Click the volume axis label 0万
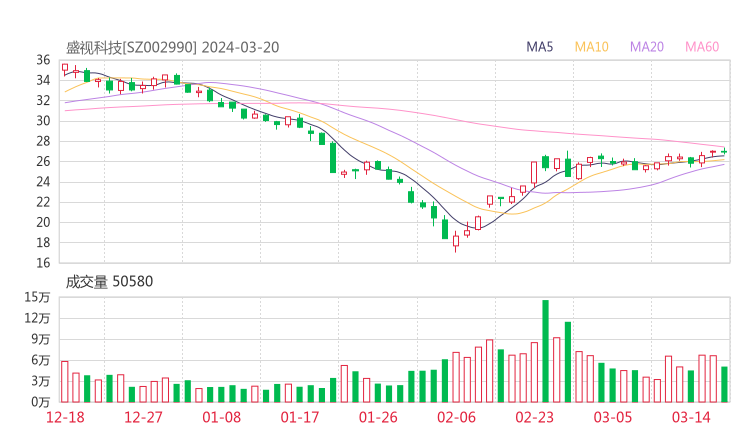Image resolution: width=740 pixels, height=440 pixels. (41, 402)
